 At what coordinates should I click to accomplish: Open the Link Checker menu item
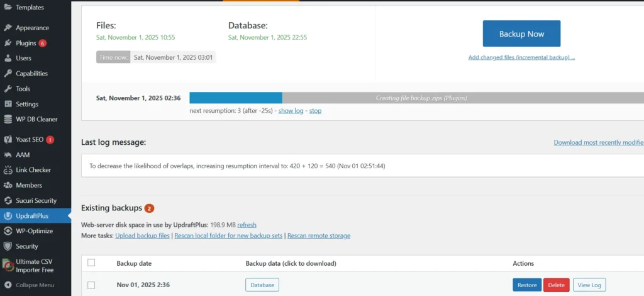[33, 170]
